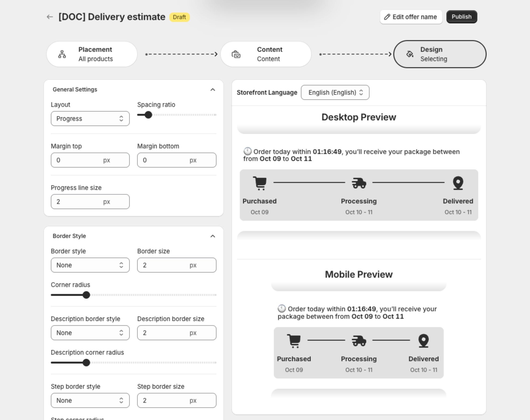Focus the Margin top input field

(x=90, y=160)
